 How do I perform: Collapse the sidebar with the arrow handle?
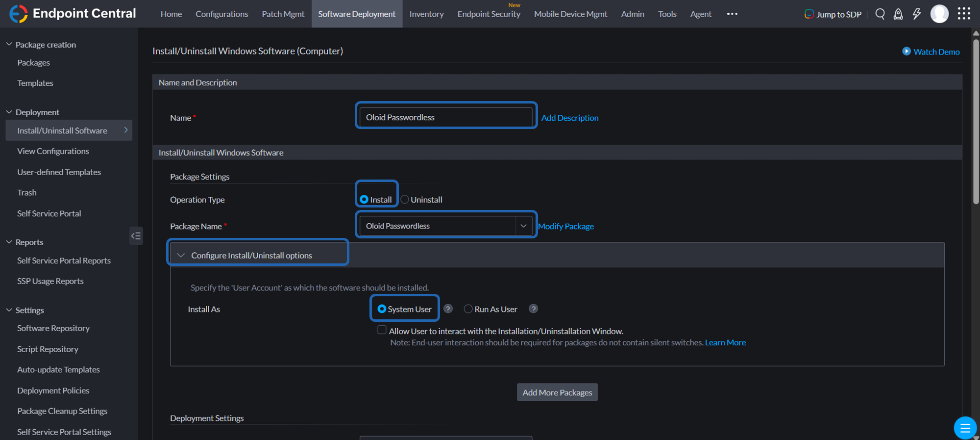coord(136,236)
